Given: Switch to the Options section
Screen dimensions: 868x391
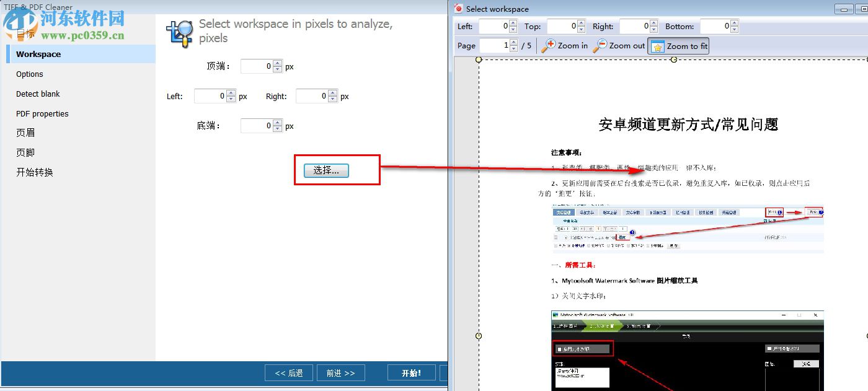Looking at the screenshot, I should [x=29, y=74].
